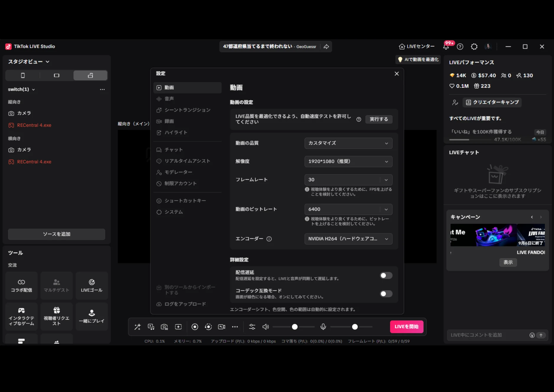This screenshot has height=392, width=554.
Task: Open the three-dots more options in bottom toolbar
Action: [235, 327]
